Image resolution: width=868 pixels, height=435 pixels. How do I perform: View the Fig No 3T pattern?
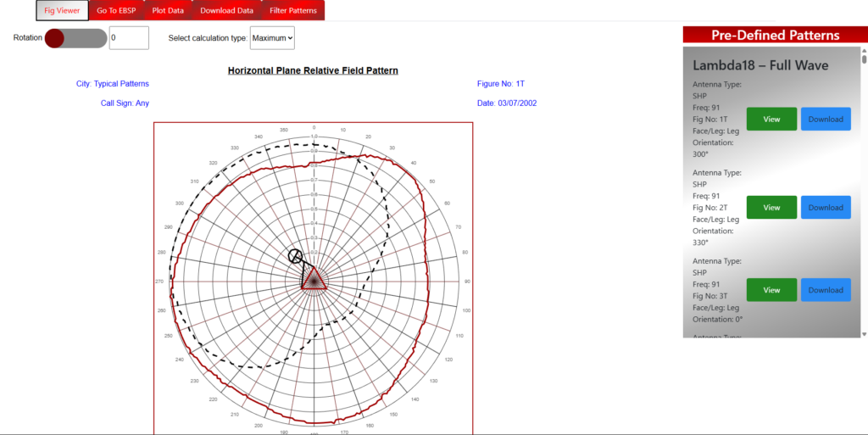[x=771, y=290]
